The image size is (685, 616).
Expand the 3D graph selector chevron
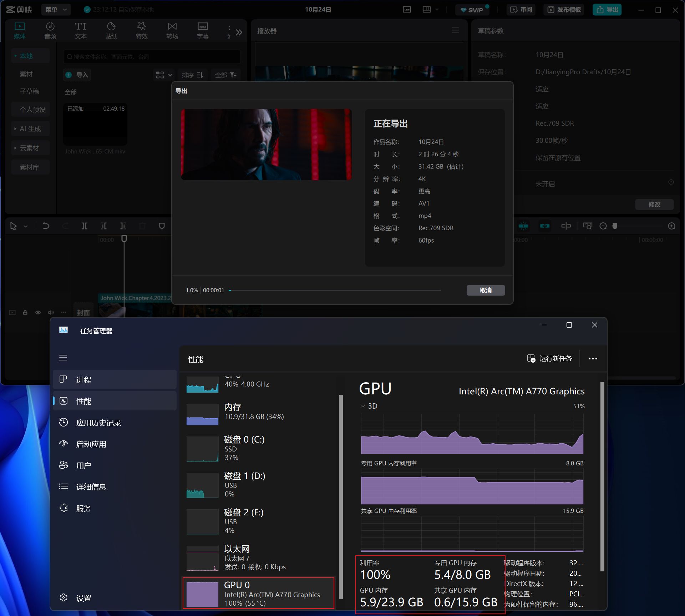(363, 406)
